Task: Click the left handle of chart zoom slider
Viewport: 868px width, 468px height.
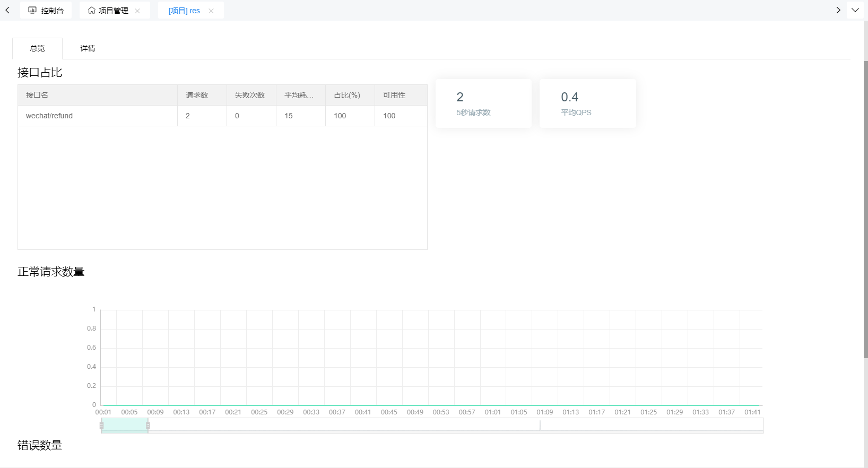Action: click(x=101, y=425)
